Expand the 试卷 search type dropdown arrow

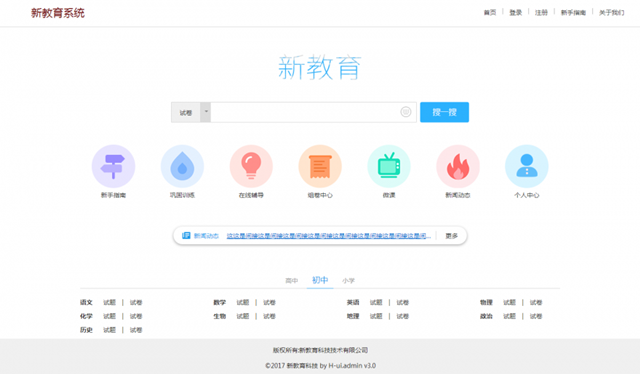point(206,112)
